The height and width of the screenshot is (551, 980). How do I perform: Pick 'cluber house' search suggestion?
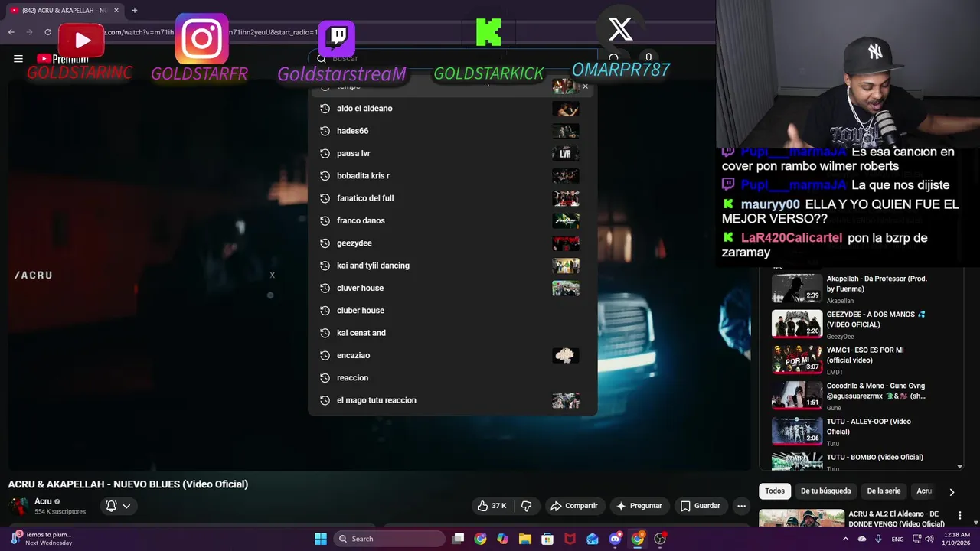tap(452, 311)
